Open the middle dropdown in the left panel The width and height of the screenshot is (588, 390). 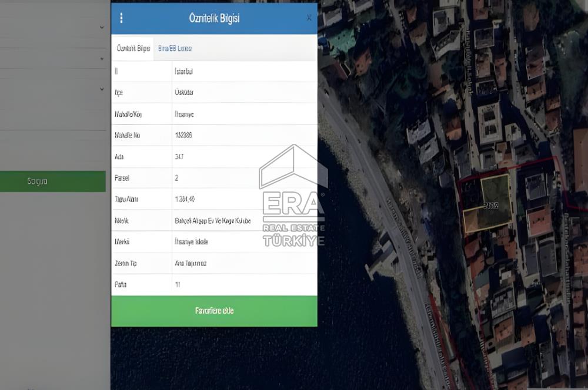point(102,59)
